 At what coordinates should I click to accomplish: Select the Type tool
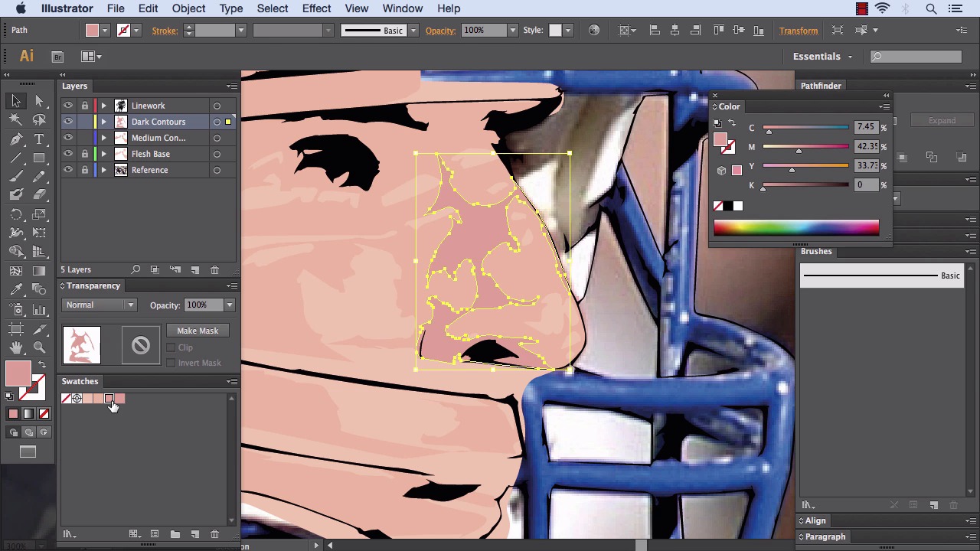click(x=40, y=139)
